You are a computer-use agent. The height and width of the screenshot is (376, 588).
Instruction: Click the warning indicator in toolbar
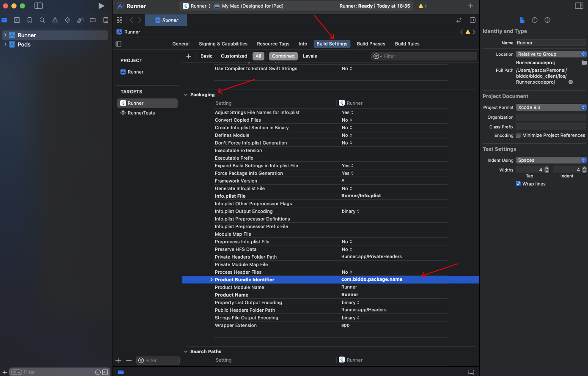(x=423, y=6)
